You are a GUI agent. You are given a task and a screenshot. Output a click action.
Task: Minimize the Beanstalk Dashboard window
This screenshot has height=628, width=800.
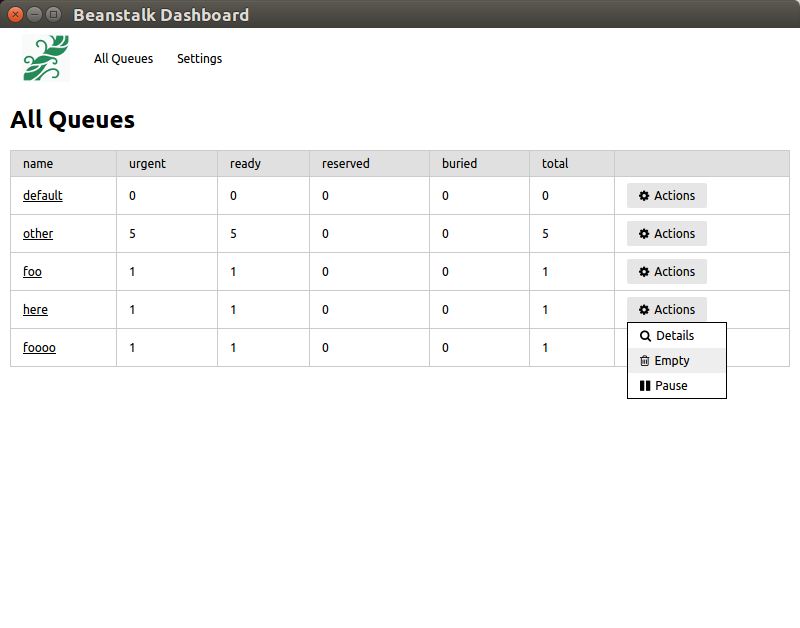tap(34, 14)
